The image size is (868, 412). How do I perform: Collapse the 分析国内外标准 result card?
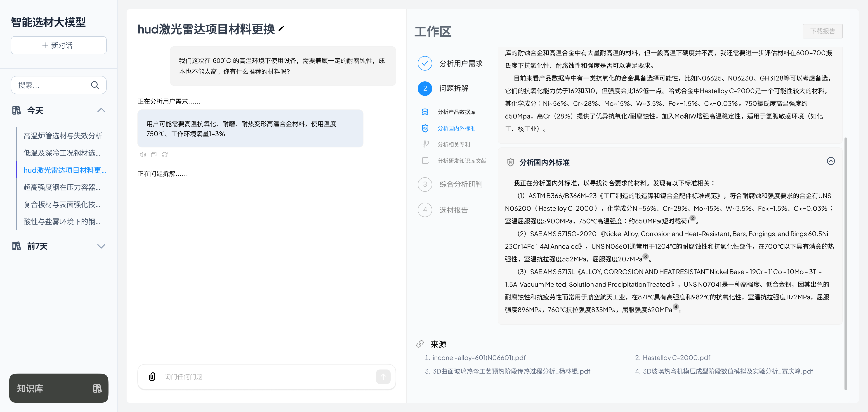tap(831, 161)
